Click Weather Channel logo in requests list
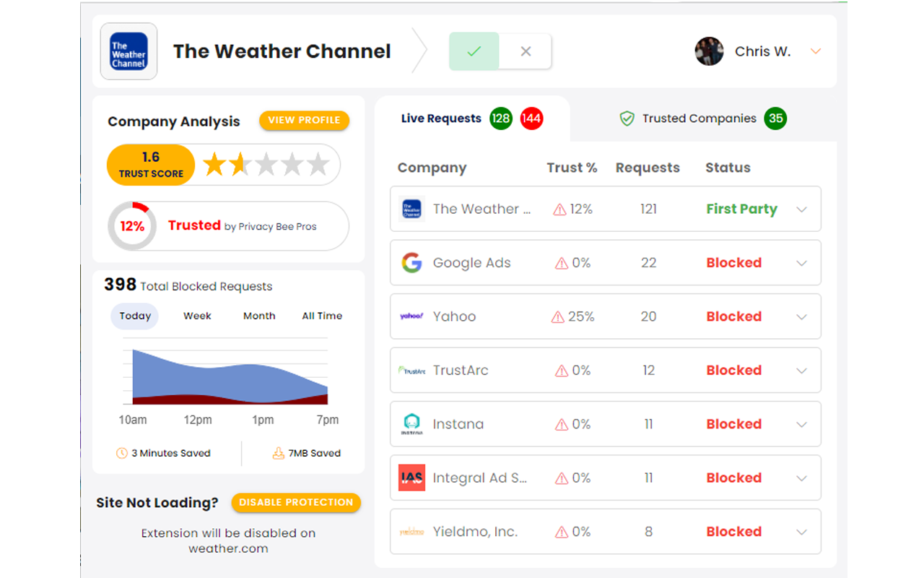 coord(411,209)
